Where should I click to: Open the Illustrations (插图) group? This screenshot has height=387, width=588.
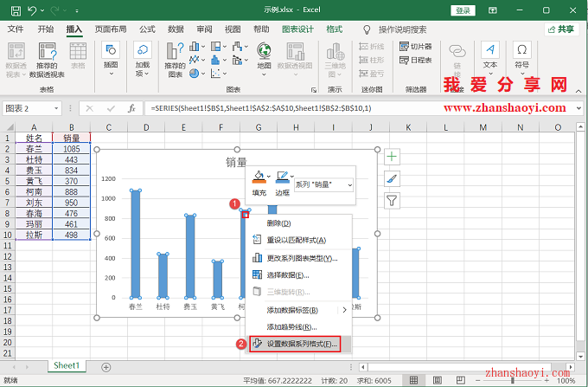(x=111, y=60)
